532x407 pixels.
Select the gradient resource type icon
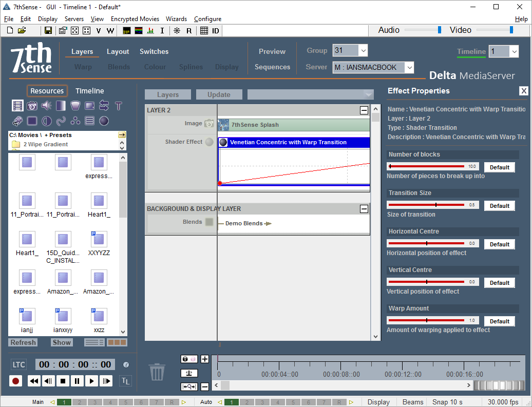[61, 106]
